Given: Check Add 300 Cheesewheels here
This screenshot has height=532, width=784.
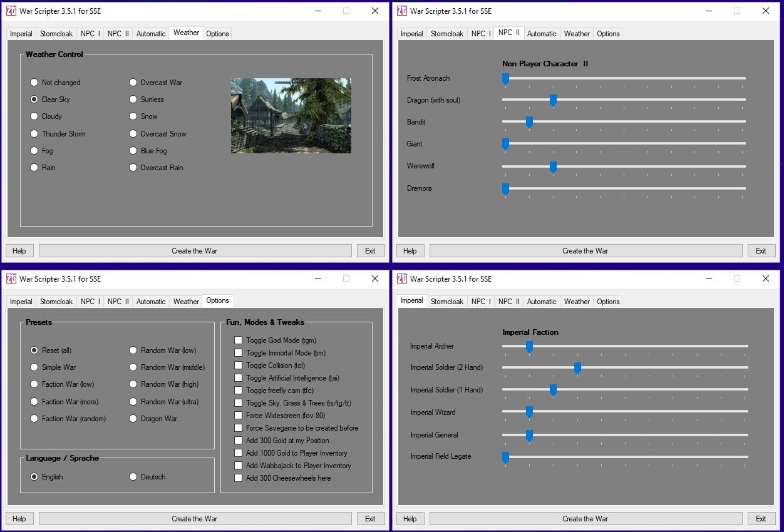Looking at the screenshot, I should [x=239, y=478].
